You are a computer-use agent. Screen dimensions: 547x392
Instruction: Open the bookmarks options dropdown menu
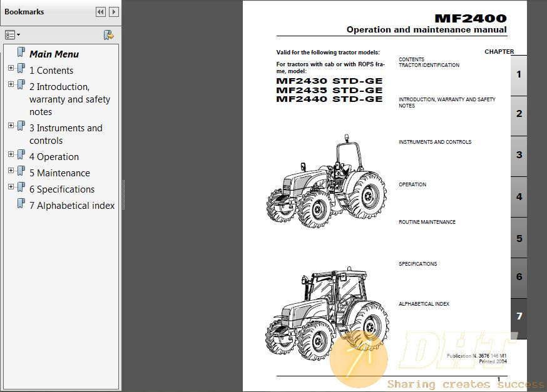click(13, 35)
